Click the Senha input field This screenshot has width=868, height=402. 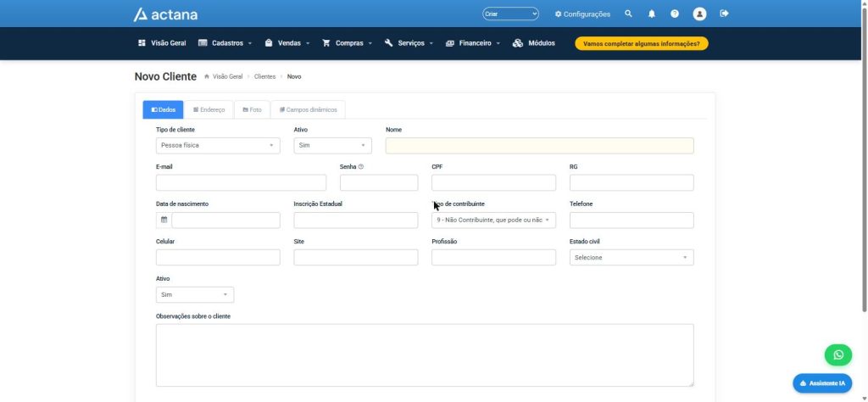379,182
